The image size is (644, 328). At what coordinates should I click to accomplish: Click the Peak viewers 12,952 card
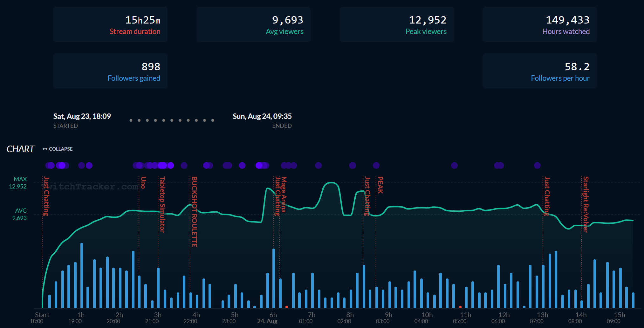397,24
